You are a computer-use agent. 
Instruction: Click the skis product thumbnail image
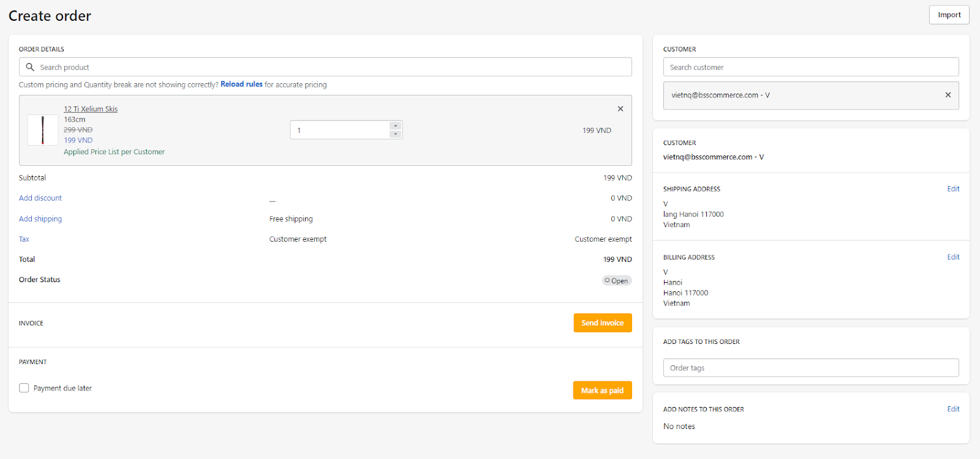[x=43, y=130]
